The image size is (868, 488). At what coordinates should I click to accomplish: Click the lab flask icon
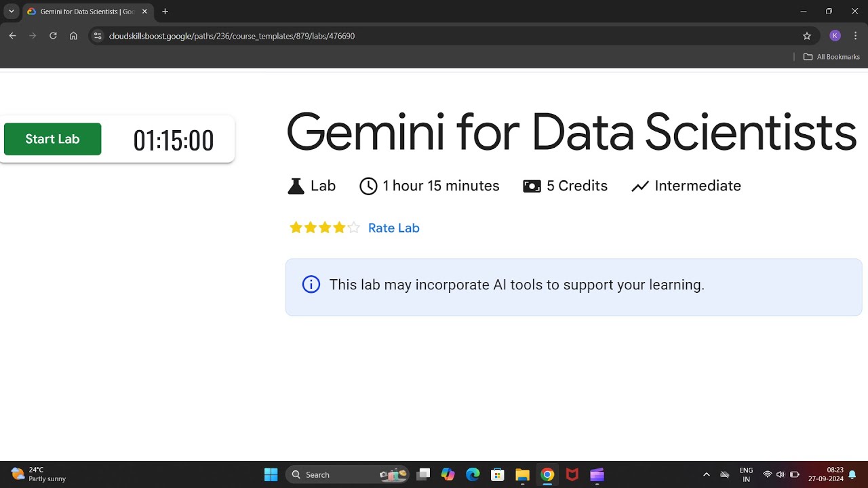[296, 186]
